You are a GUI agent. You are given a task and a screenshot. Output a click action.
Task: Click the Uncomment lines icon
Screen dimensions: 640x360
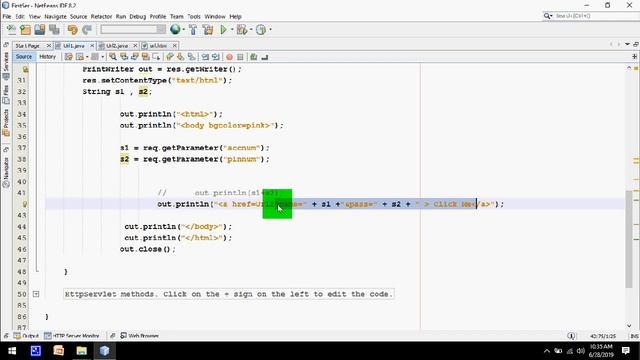click(264, 57)
